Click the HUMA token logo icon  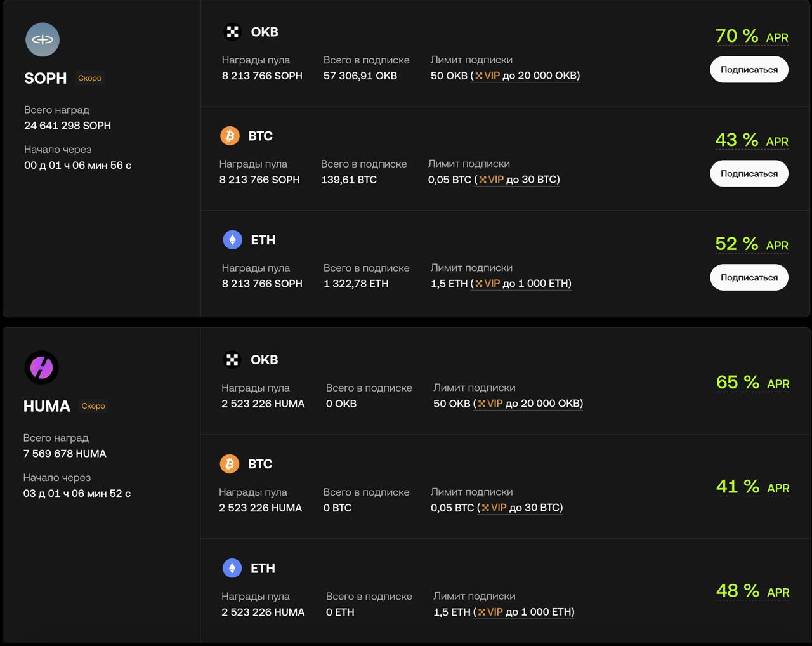point(42,367)
